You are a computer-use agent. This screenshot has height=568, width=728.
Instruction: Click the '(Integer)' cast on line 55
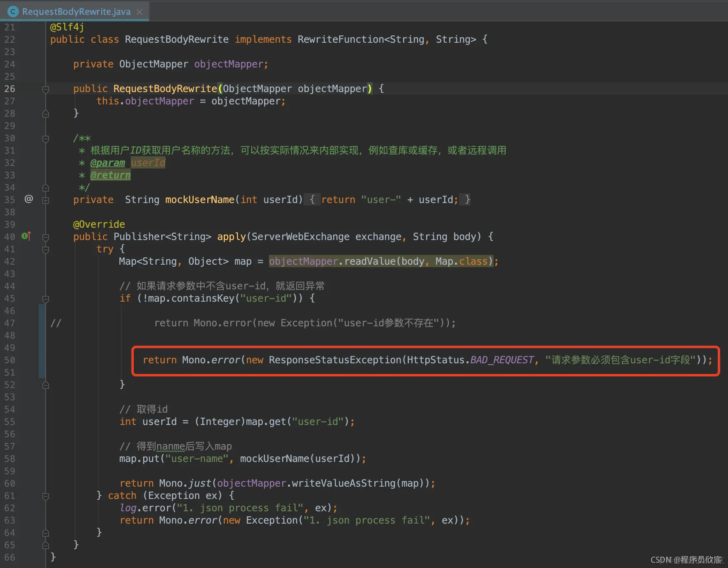(x=220, y=422)
